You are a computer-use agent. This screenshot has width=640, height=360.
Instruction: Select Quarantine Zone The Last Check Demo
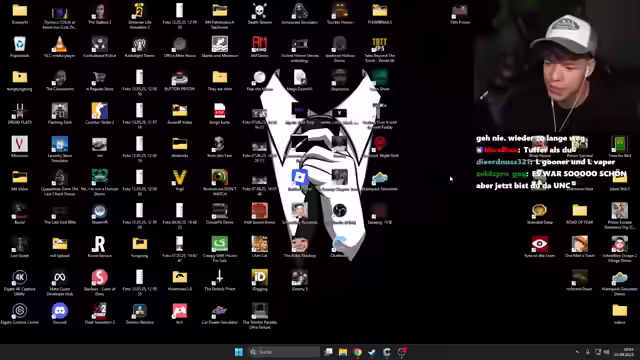coord(60,178)
